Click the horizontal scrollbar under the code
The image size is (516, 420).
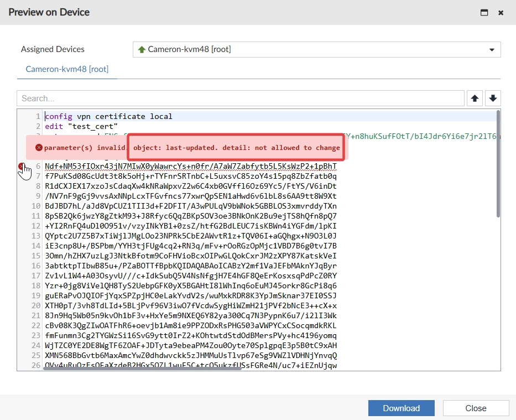(142, 369)
